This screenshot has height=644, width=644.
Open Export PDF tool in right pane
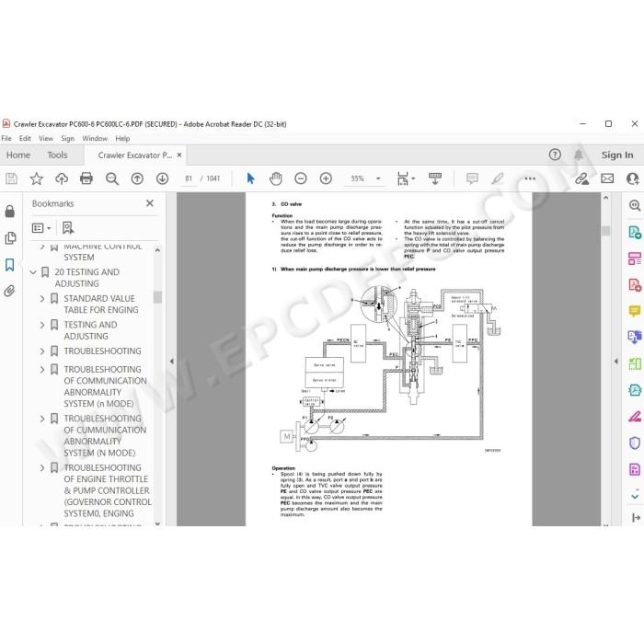[x=635, y=232]
